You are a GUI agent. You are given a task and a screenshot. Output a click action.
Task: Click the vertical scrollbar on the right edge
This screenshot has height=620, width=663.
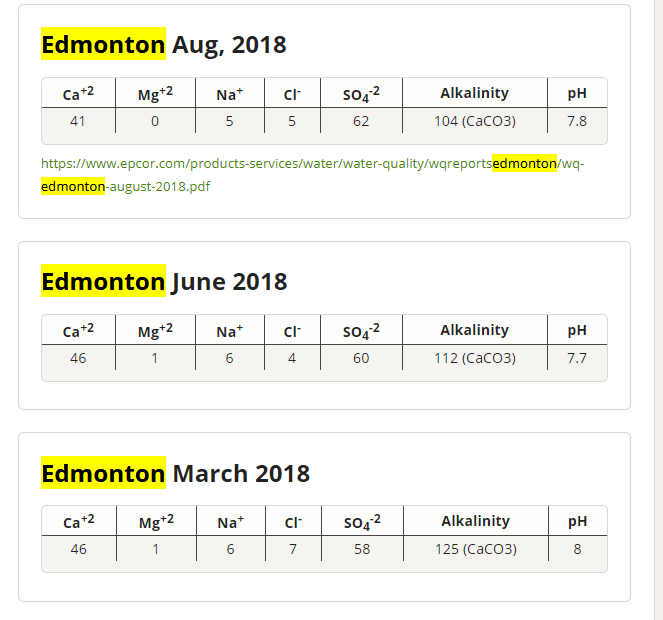tap(658, 310)
